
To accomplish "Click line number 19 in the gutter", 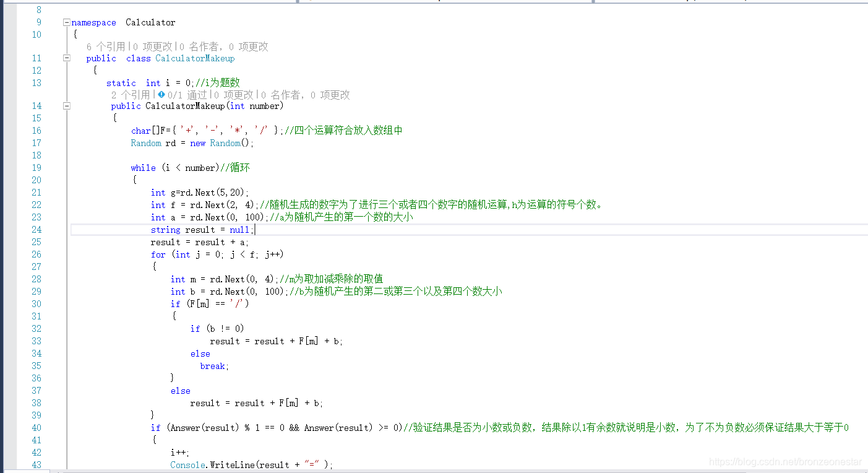I will coord(37,168).
